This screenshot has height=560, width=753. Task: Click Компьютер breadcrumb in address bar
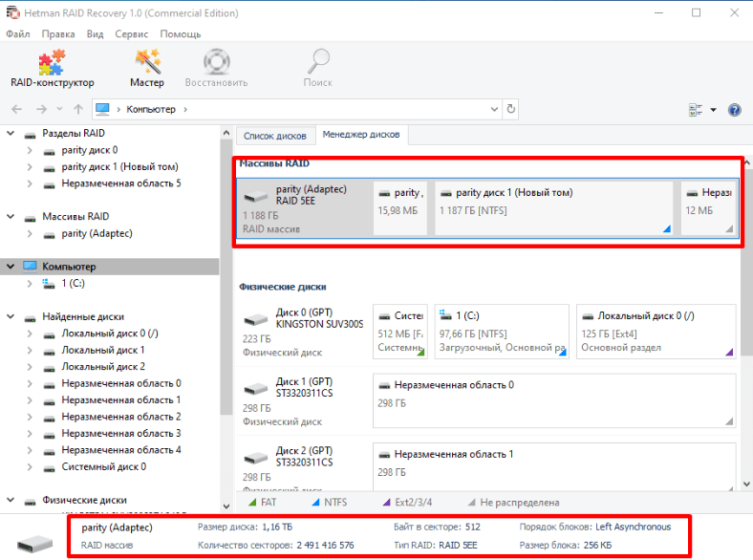pyautogui.click(x=151, y=110)
